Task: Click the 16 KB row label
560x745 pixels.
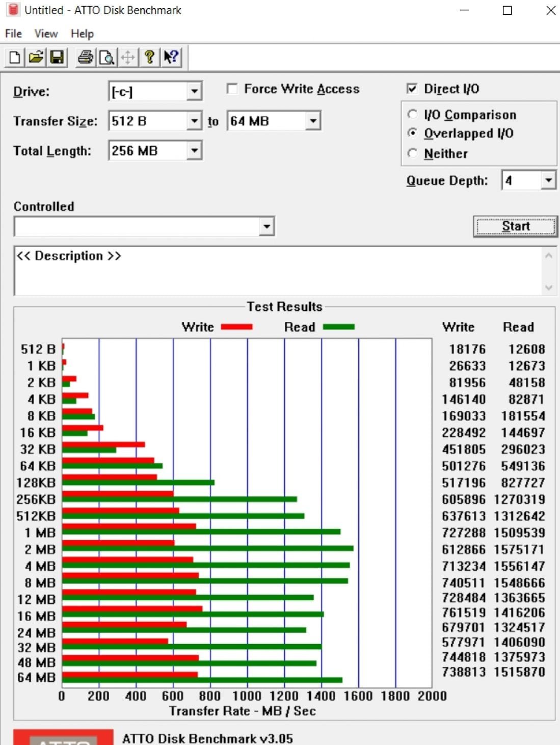Action: [38, 433]
